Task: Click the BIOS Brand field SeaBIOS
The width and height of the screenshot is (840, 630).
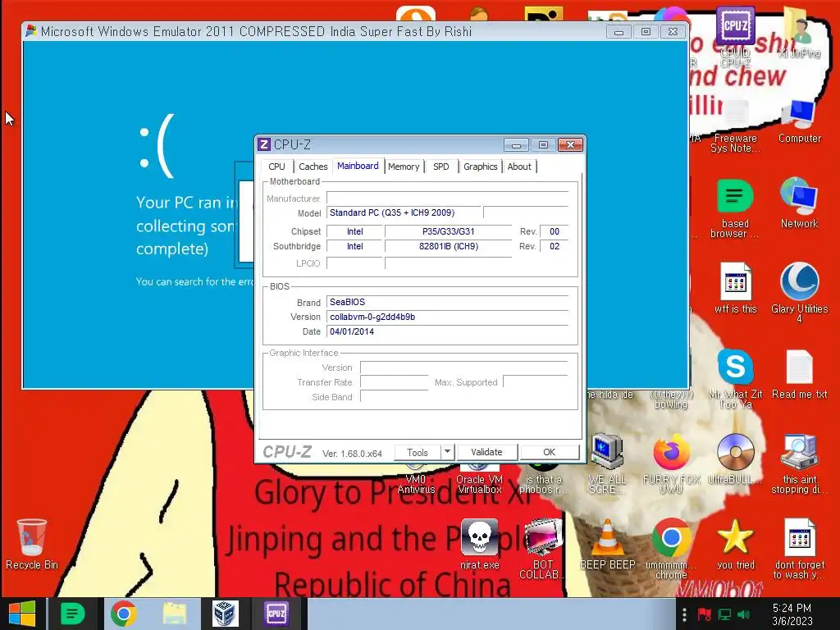Action: [x=447, y=302]
